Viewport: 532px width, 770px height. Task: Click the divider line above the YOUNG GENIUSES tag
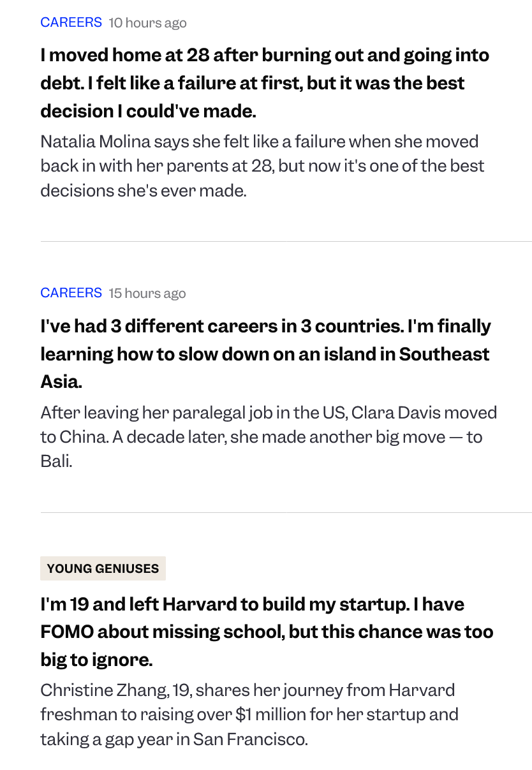286,512
